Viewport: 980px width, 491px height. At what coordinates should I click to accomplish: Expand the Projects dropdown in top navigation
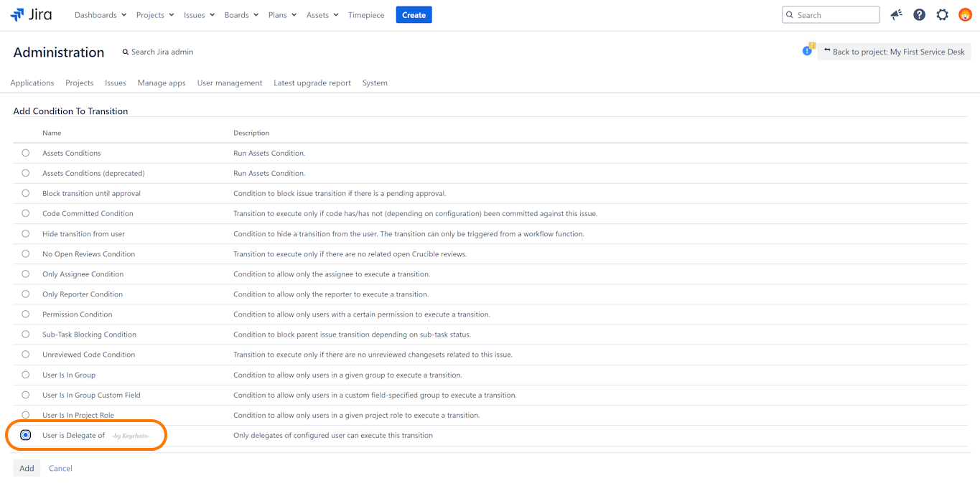pyautogui.click(x=154, y=15)
